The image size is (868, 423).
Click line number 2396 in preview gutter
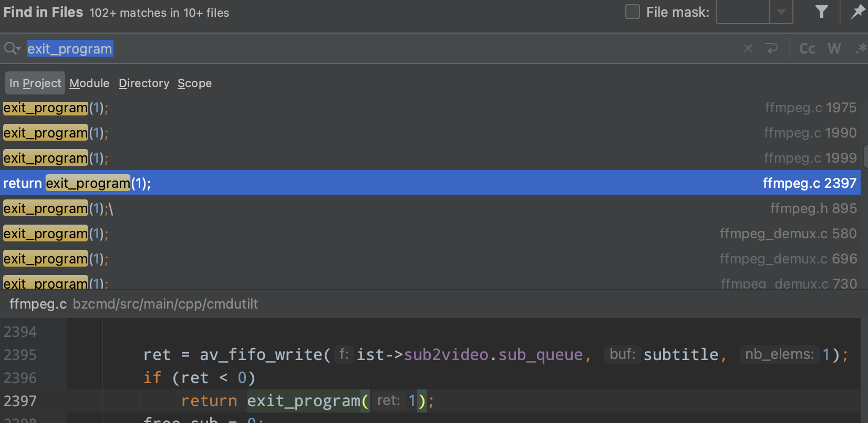click(x=20, y=378)
